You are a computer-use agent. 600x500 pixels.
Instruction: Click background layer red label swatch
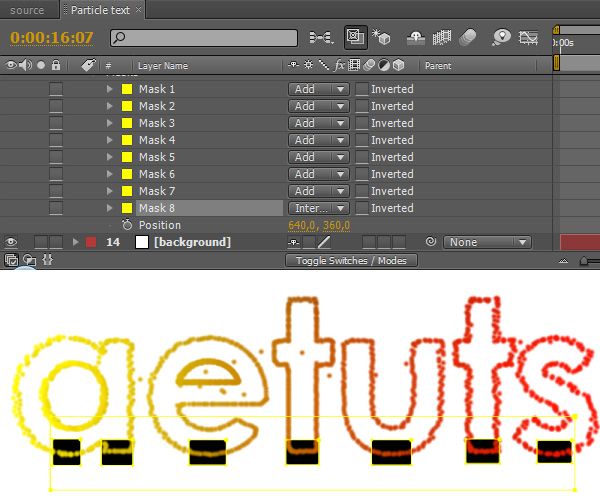[91, 242]
